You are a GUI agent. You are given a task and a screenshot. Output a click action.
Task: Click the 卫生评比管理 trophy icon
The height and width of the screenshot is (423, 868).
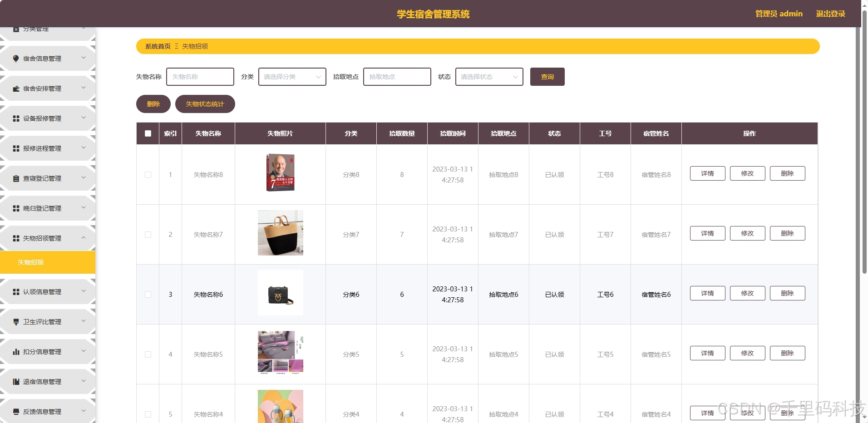click(x=16, y=322)
